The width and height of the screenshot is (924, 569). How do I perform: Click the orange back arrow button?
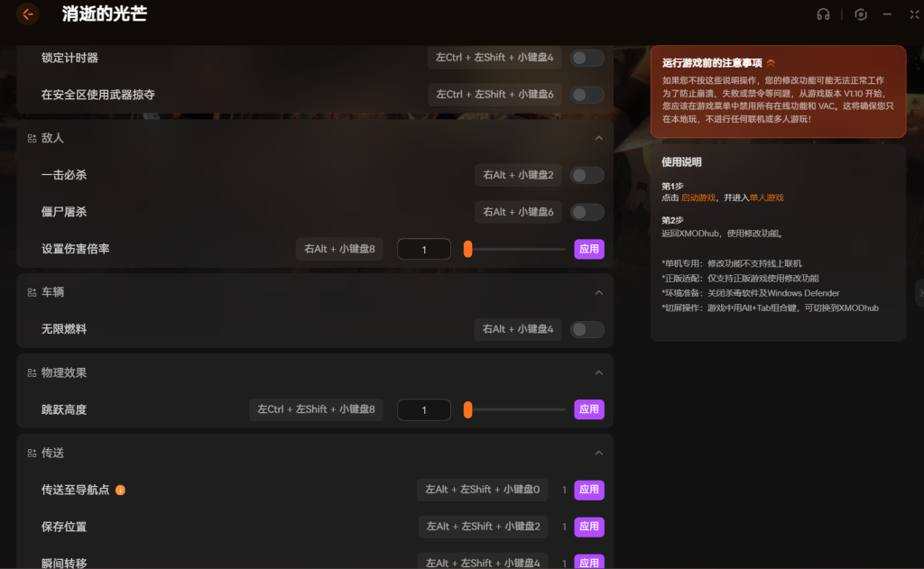pyautogui.click(x=27, y=14)
